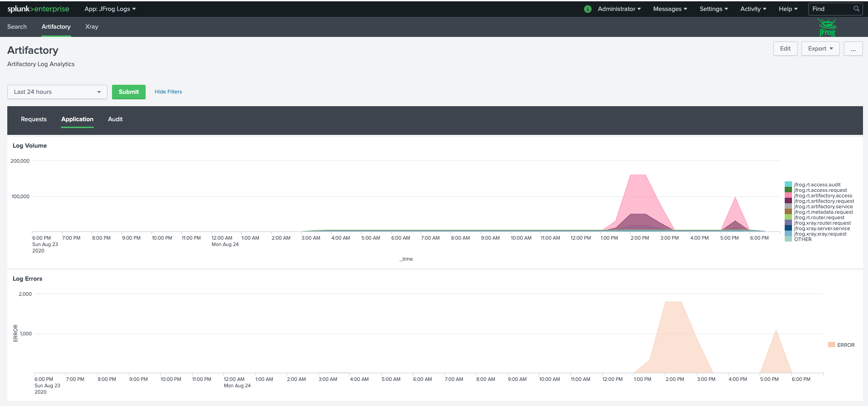The width and height of the screenshot is (868, 406).
Task: Open the App: JFrog Logs dropdown
Action: [x=110, y=9]
